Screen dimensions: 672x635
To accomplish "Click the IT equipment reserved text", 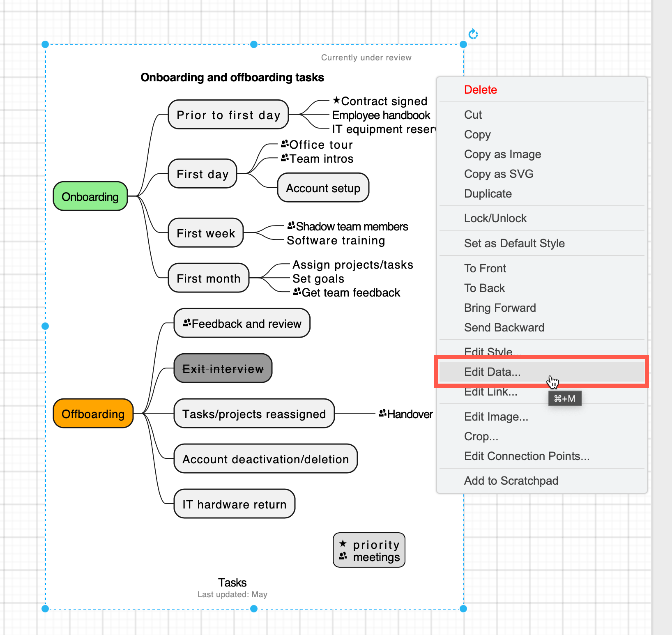I will tap(384, 129).
